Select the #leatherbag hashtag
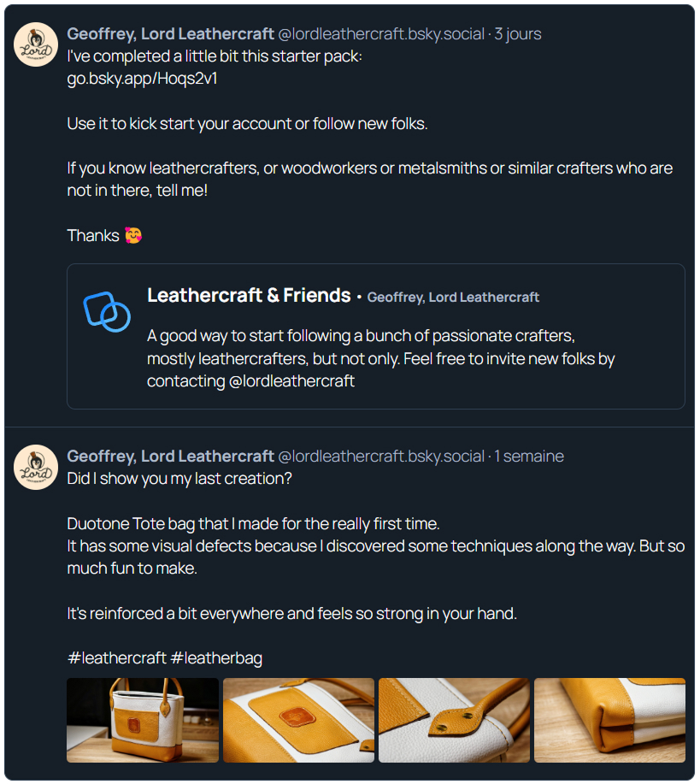Viewport: 700px width, 784px height. 216,657
